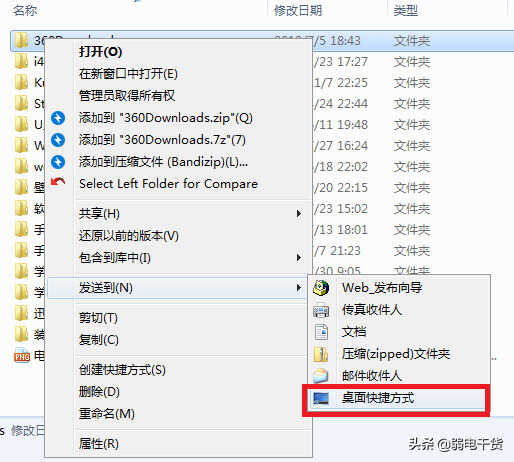Viewport: 514px width, 462px height.
Task: Select 管理员取得所有权 menu entry
Action: 127,96
